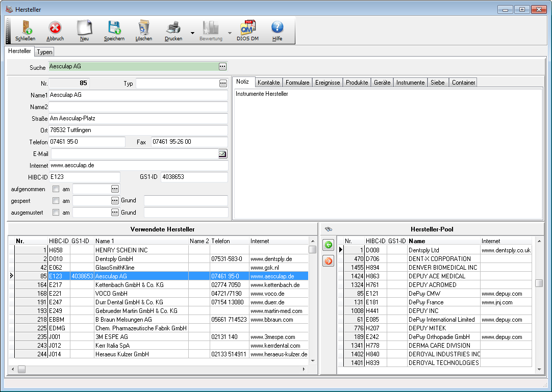Viewport: 552px width, 392px height.
Task: Open the Typ field lookup button
Action: (x=223, y=83)
